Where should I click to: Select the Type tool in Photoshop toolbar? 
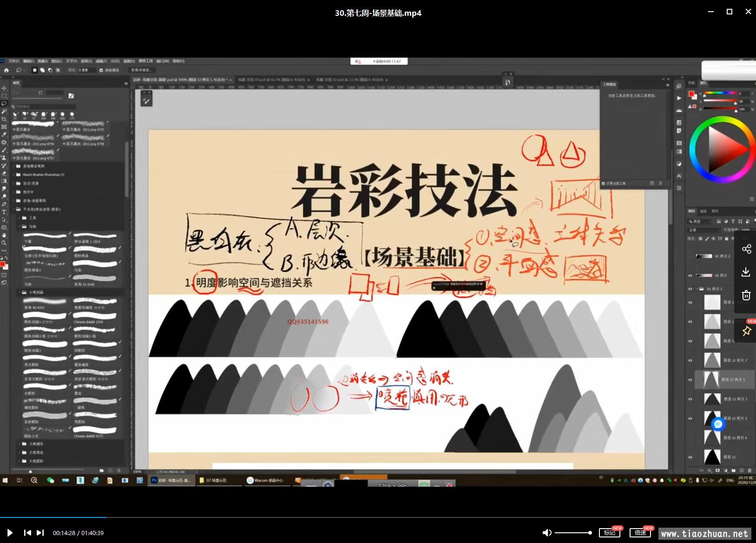pos(4,212)
